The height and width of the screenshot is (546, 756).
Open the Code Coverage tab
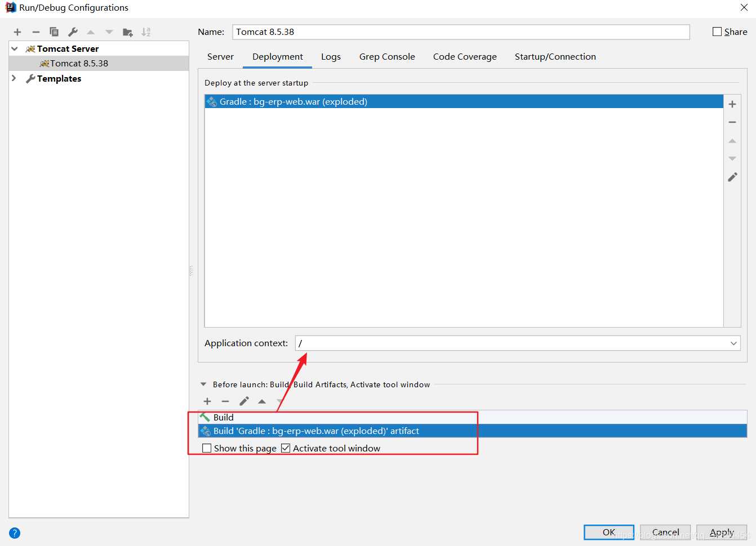[x=465, y=57]
